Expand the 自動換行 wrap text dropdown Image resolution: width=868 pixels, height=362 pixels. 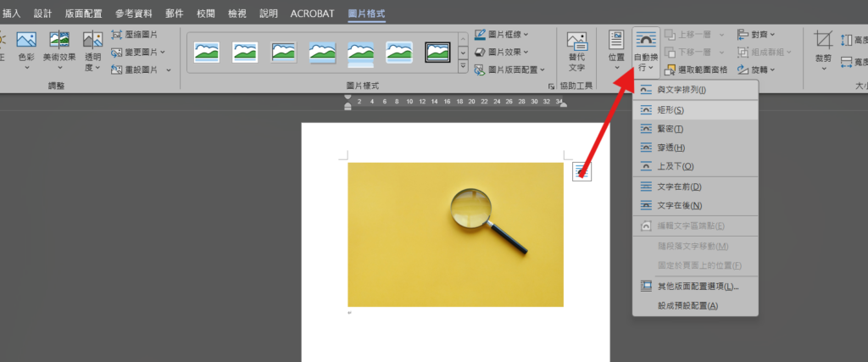[647, 59]
